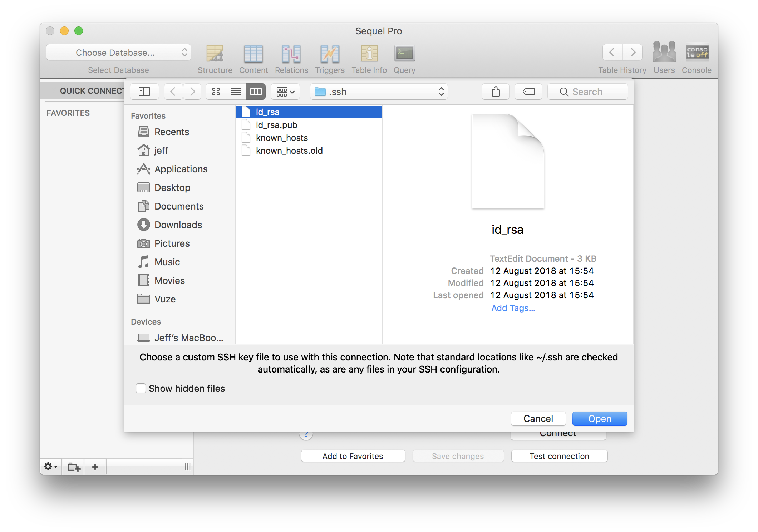
Task: Toggle the file dialog sidebar button
Action: pos(144,92)
